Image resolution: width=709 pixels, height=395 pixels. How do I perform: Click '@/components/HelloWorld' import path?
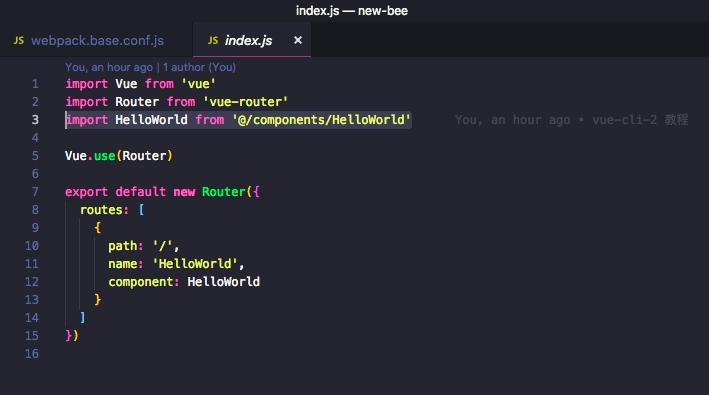[x=321, y=120]
